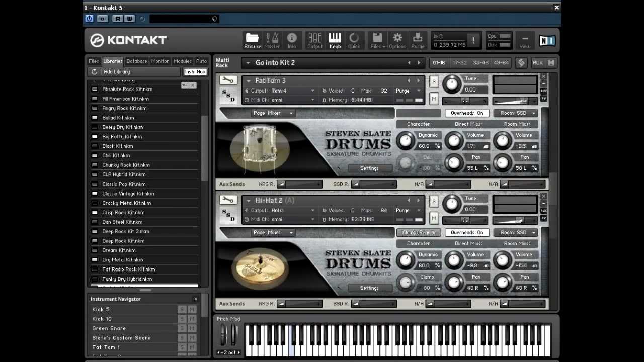
Task: Click the Master metronome icon
Action: [x=272, y=40]
